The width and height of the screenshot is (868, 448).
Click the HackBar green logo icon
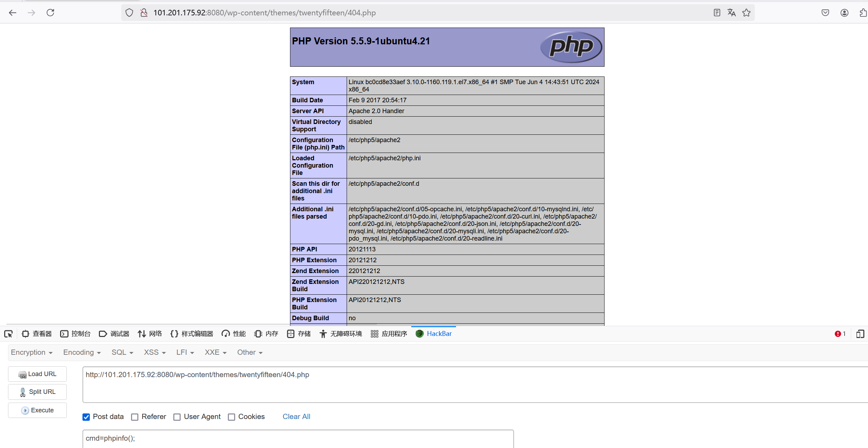[420, 334]
